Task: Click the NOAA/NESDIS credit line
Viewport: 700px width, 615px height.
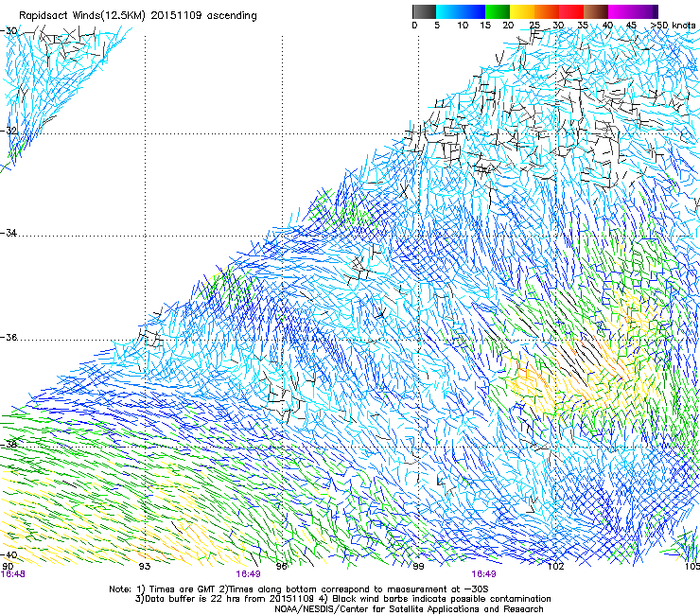Action: point(409,609)
